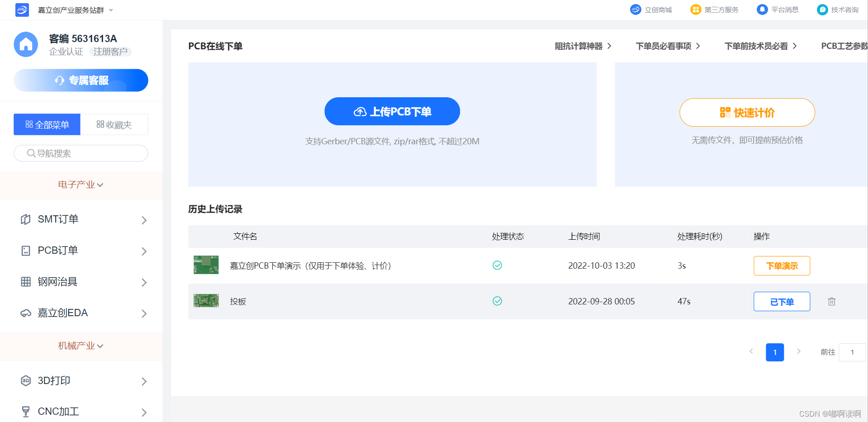Open the 下单前技术员必看 link
The width and height of the screenshot is (868, 422).
(x=761, y=46)
